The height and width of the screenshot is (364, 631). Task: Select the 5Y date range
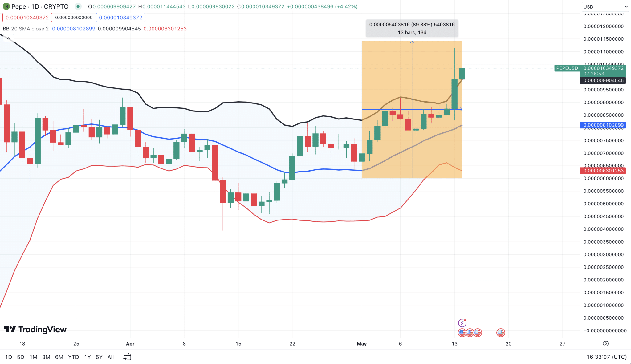[x=99, y=357]
